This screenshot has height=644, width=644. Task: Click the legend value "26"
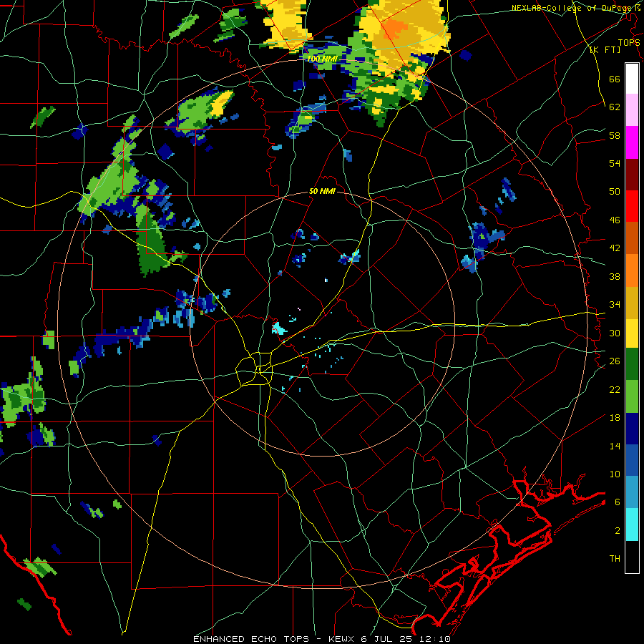615,361
